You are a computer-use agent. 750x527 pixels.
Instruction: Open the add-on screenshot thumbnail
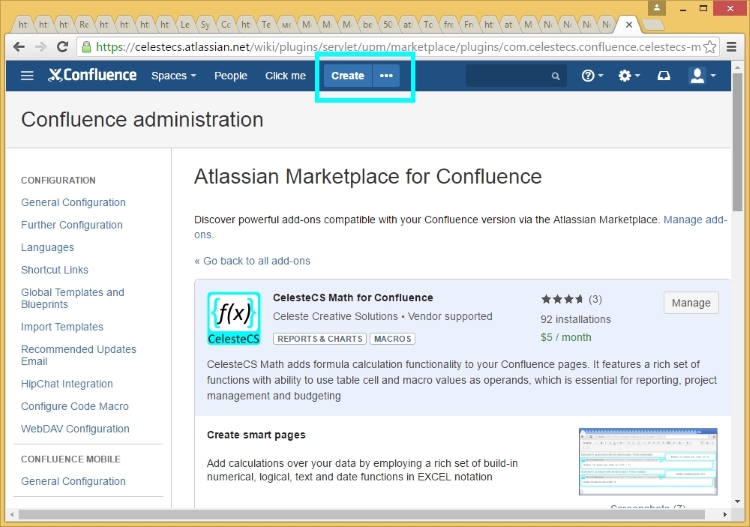tap(648, 462)
